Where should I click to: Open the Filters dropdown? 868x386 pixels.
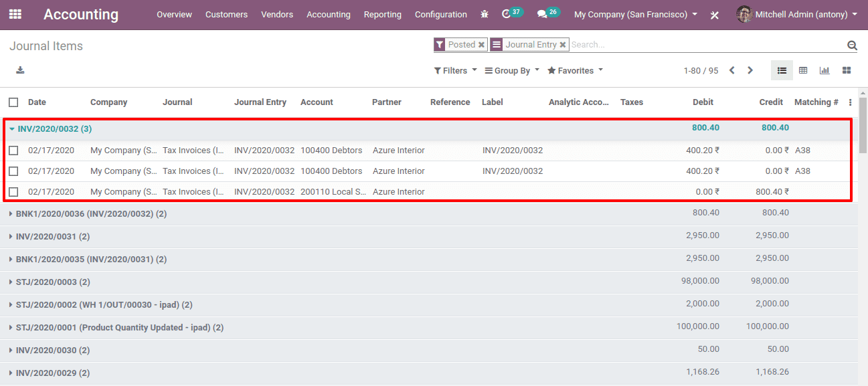click(x=456, y=70)
